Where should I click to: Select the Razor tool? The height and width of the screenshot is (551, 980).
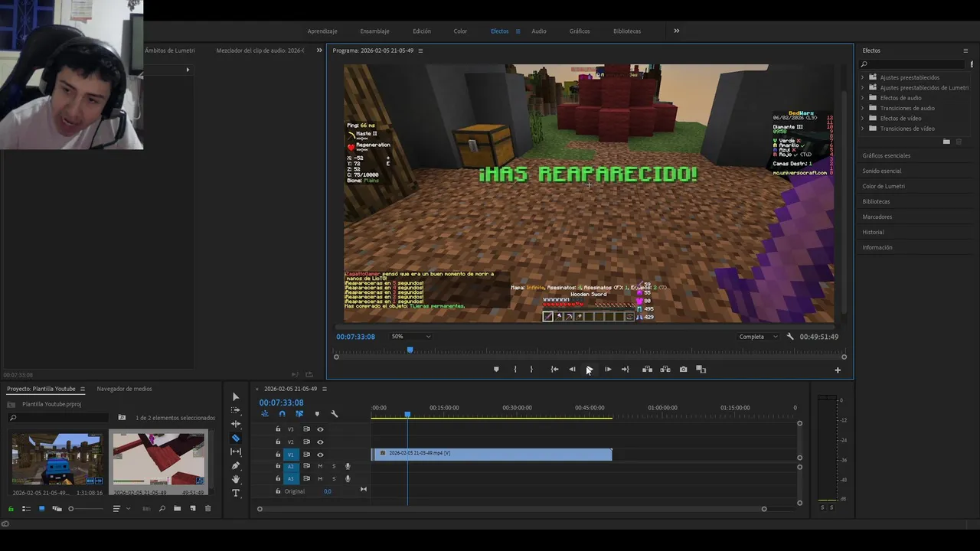pyautogui.click(x=235, y=438)
